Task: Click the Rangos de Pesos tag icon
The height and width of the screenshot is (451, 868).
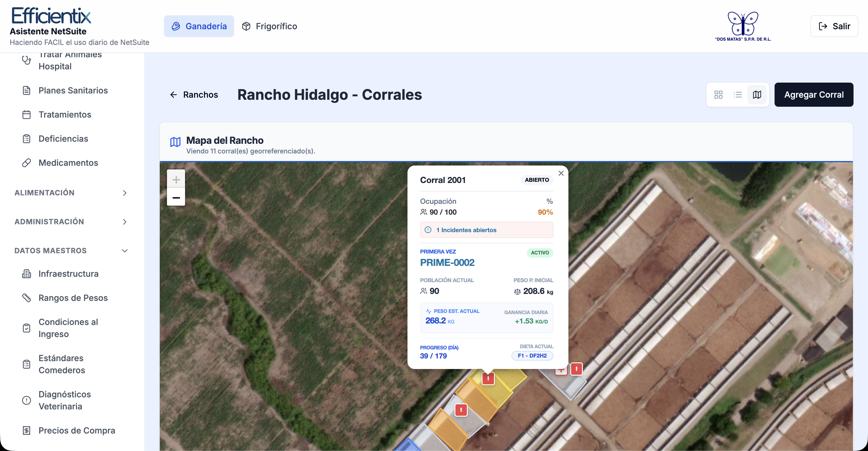Action: tap(26, 298)
